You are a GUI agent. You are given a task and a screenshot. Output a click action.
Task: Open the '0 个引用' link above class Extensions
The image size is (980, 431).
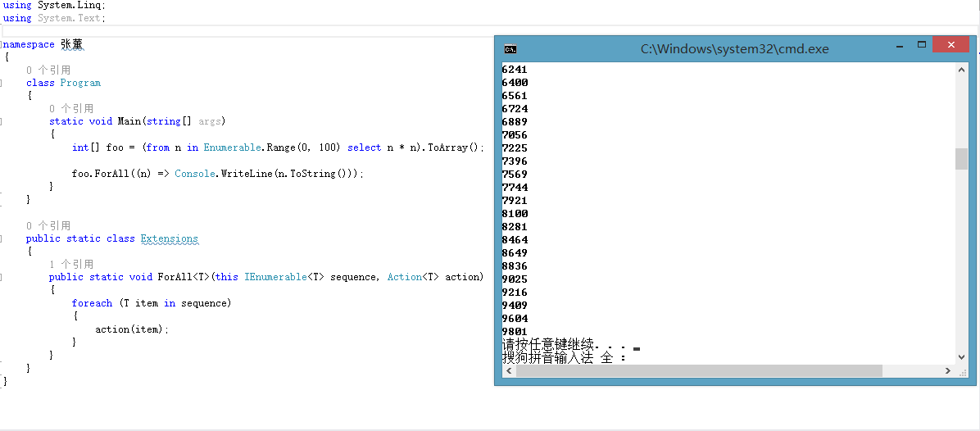[x=48, y=225]
